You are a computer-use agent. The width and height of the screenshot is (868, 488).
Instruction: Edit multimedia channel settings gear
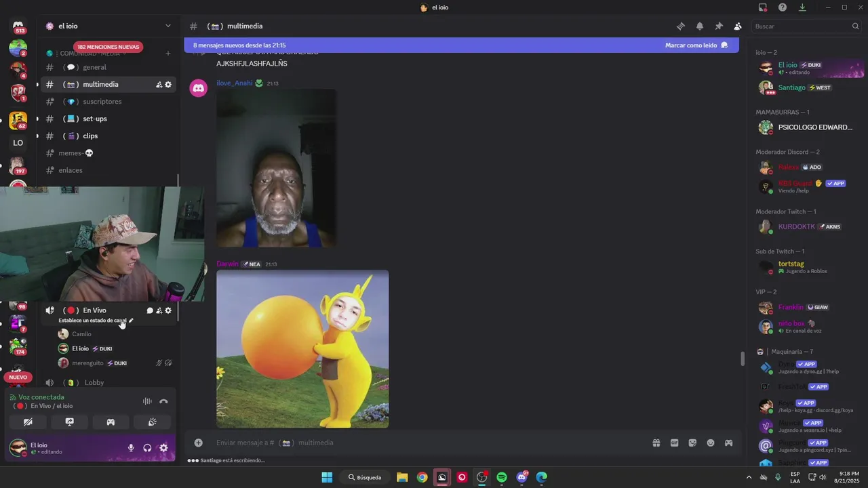coord(168,85)
